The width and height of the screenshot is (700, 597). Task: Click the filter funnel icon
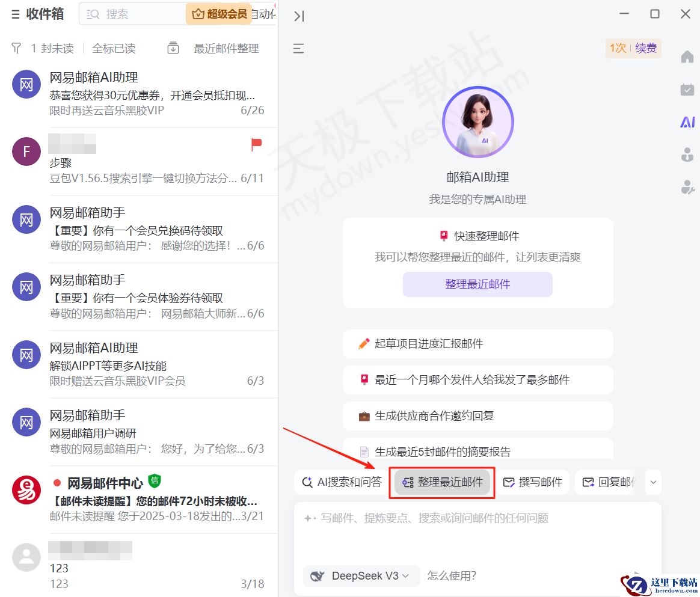[16, 48]
